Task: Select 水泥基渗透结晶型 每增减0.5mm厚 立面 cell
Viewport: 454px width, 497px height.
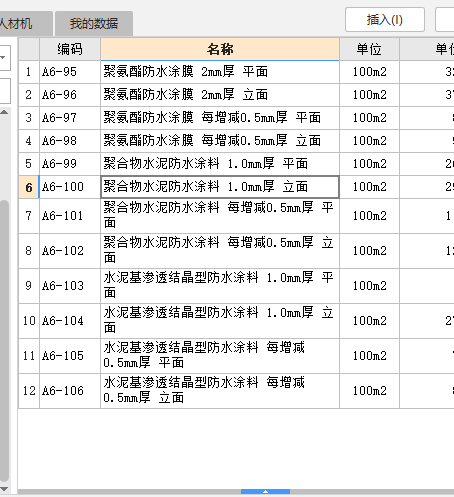Action: (220, 391)
